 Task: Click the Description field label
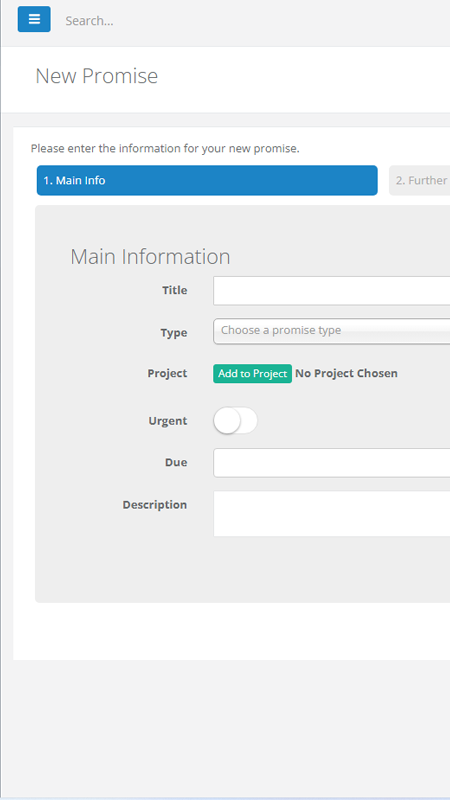click(x=155, y=505)
